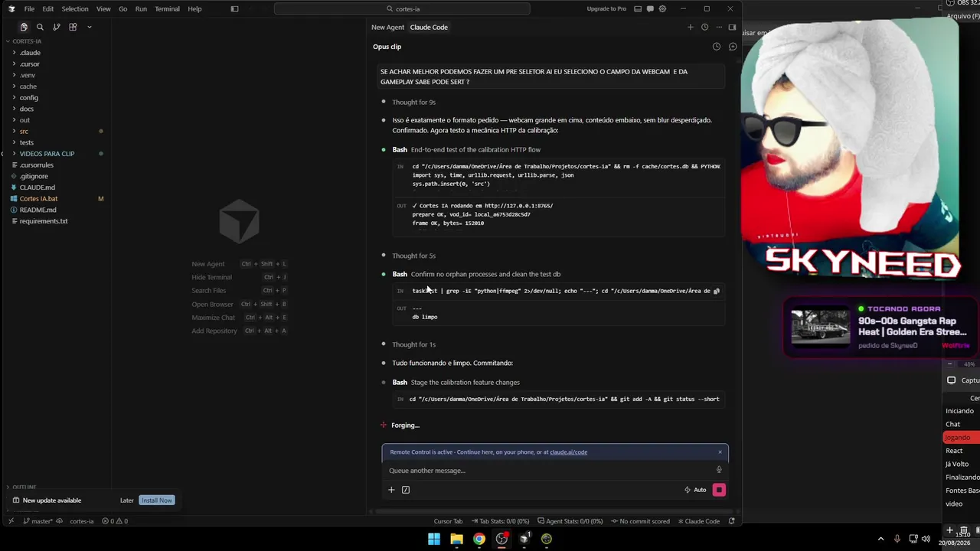The width and height of the screenshot is (980, 551).
Task: Open session history icon beside Opus clip
Action: (717, 47)
